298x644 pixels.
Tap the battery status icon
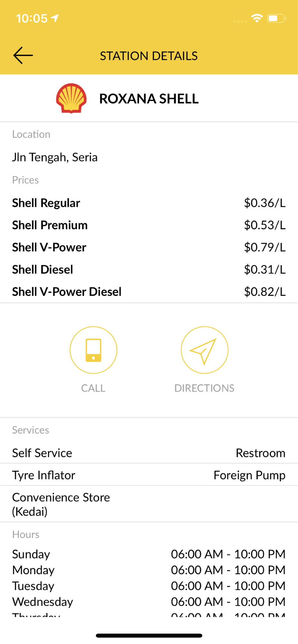pyautogui.click(x=276, y=18)
